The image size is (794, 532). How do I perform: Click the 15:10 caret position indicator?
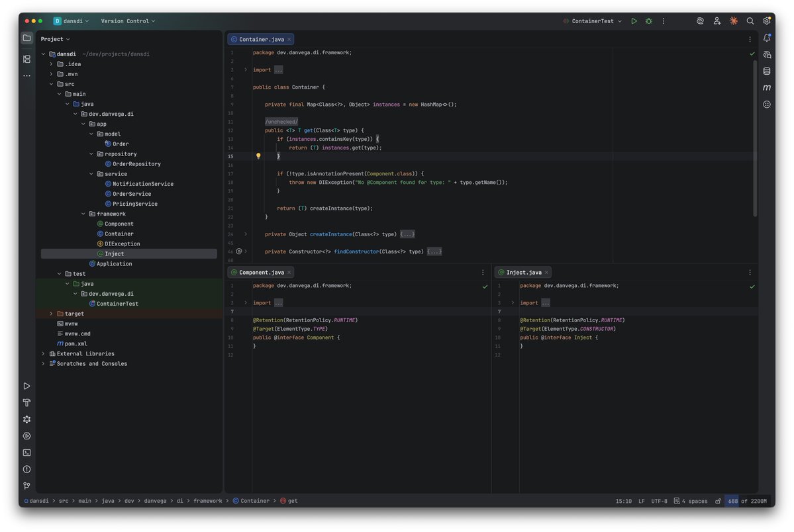623,501
